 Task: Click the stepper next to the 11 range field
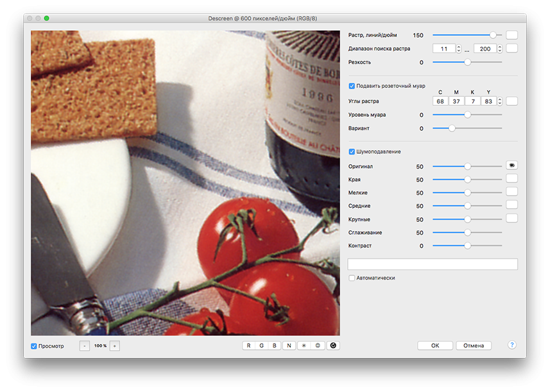click(459, 49)
